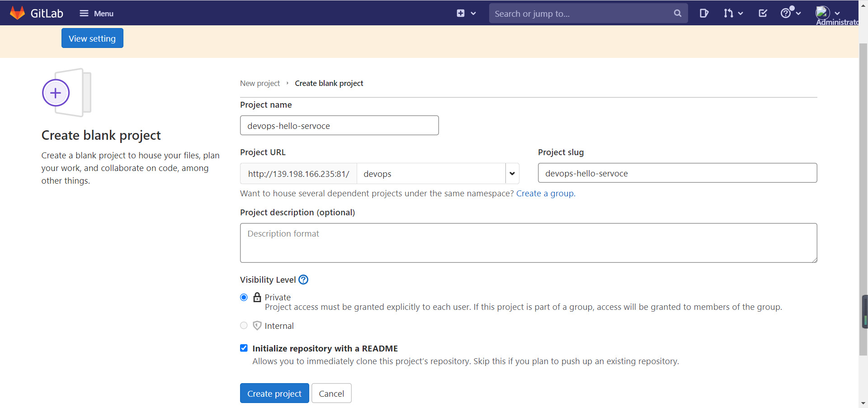Viewport: 868px width, 408px height.
Task: Select the Private visibility radio button
Action: point(244,297)
